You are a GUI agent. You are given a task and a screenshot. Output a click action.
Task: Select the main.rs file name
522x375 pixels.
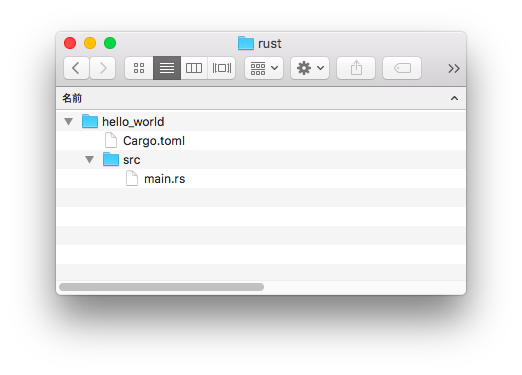pos(165,179)
